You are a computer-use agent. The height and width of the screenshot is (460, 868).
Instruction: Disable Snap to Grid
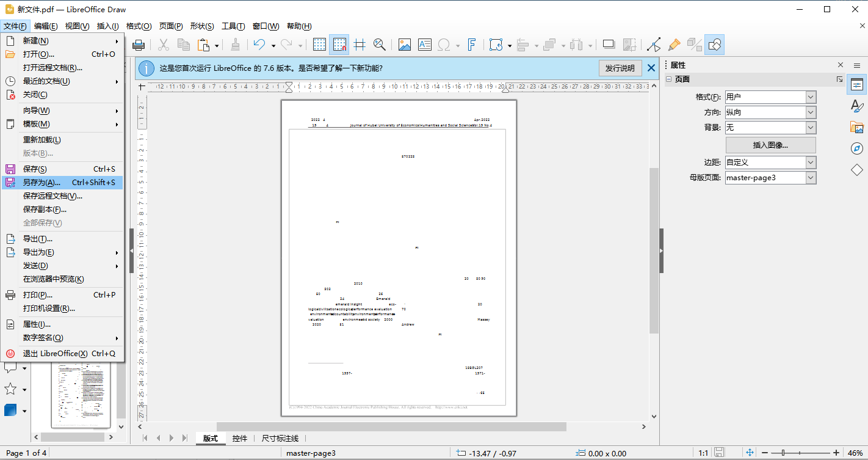tap(339, 44)
